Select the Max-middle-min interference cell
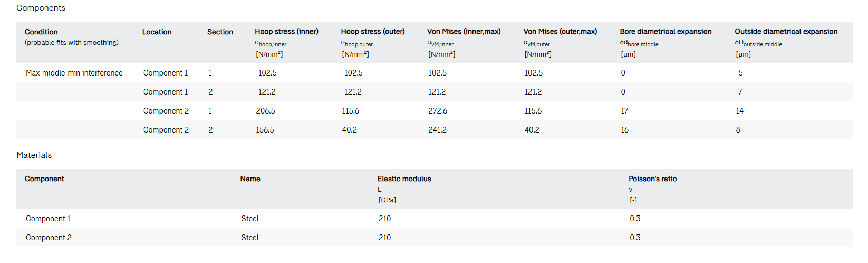 74,73
